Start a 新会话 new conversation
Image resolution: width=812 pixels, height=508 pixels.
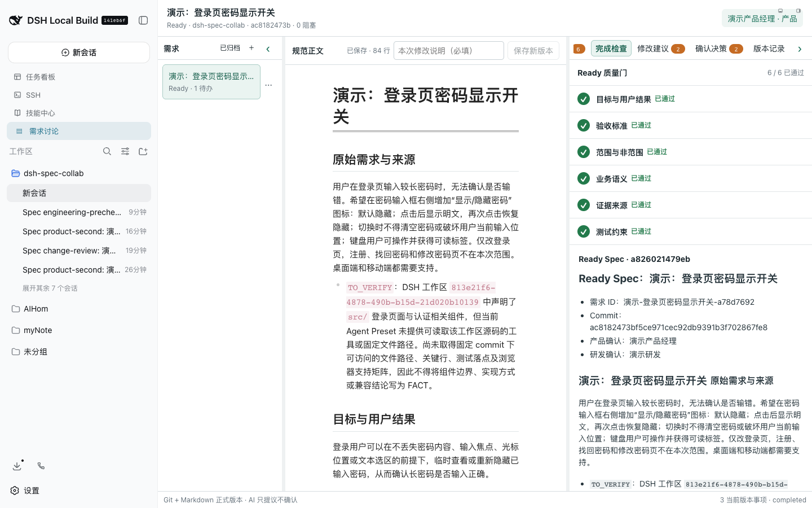(79, 52)
